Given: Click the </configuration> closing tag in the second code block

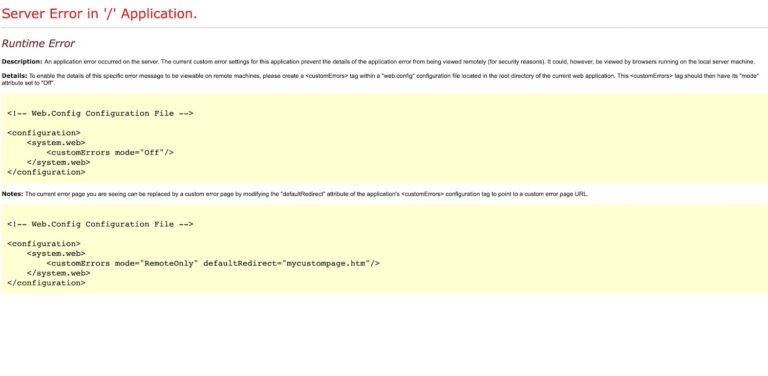Looking at the screenshot, I should [x=47, y=283].
